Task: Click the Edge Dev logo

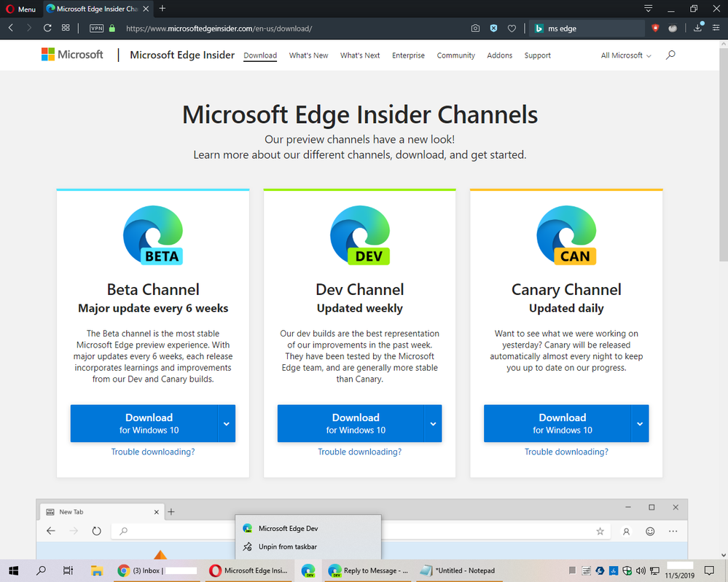Action: pos(360,235)
